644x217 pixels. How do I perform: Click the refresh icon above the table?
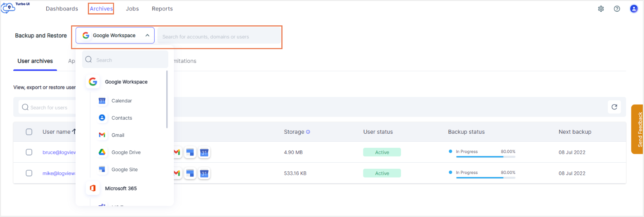[x=614, y=107]
